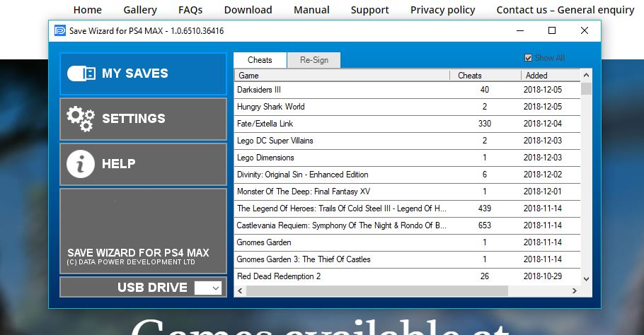Select Darksiders III in the game list
The image size is (644, 335).
pyautogui.click(x=259, y=90)
